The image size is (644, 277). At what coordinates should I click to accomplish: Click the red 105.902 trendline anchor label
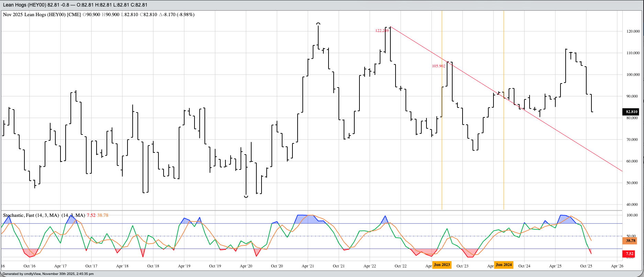click(x=438, y=66)
